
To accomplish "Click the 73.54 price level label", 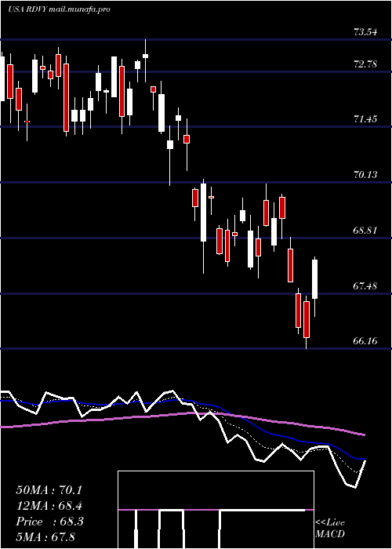I will (x=365, y=32).
